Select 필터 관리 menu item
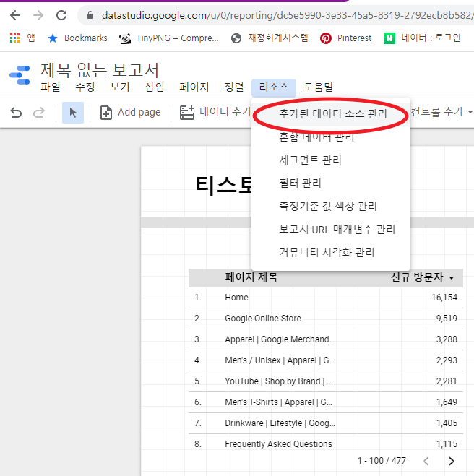Image resolution: width=474 pixels, height=476 pixels. click(x=331, y=183)
